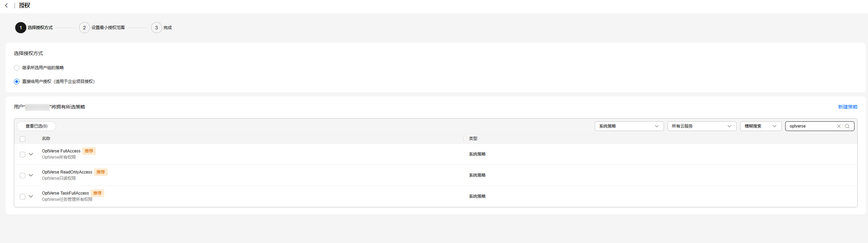Viewport: 868px width, 243px height.
Task: Click step 3 circle icon
Action: (157, 28)
